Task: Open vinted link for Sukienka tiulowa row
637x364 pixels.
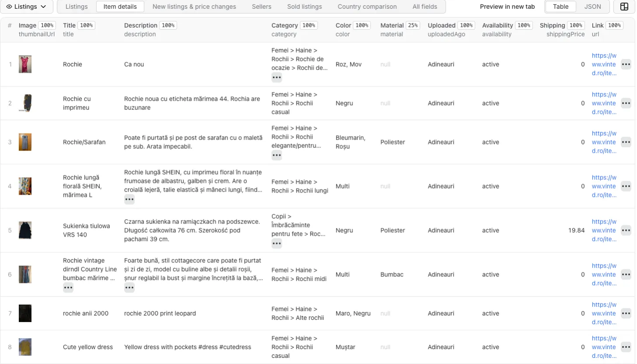Action: pyautogui.click(x=604, y=231)
